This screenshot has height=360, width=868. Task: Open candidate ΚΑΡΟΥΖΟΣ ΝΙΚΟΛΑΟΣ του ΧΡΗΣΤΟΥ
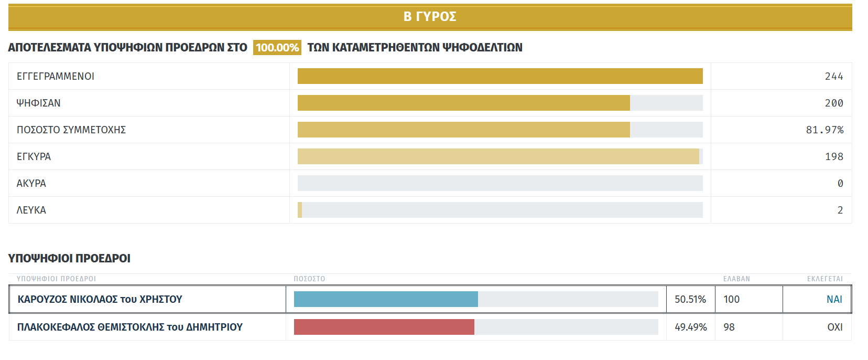tap(100, 300)
